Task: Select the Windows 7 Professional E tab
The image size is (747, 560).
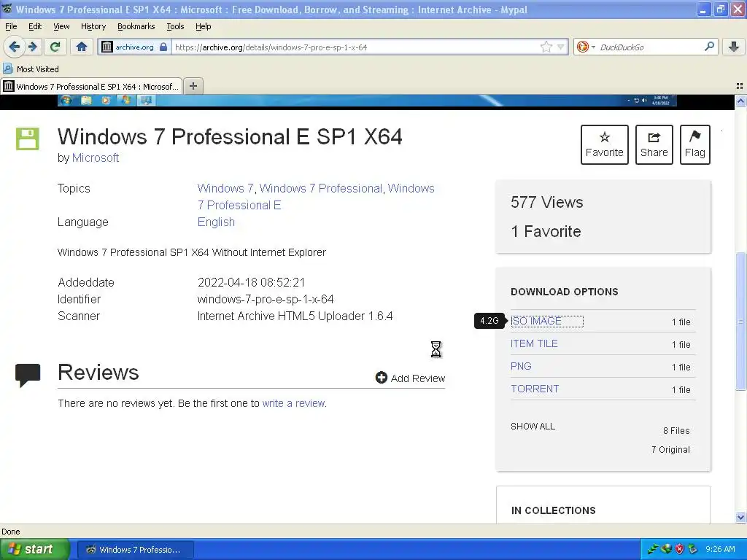Action: point(91,86)
